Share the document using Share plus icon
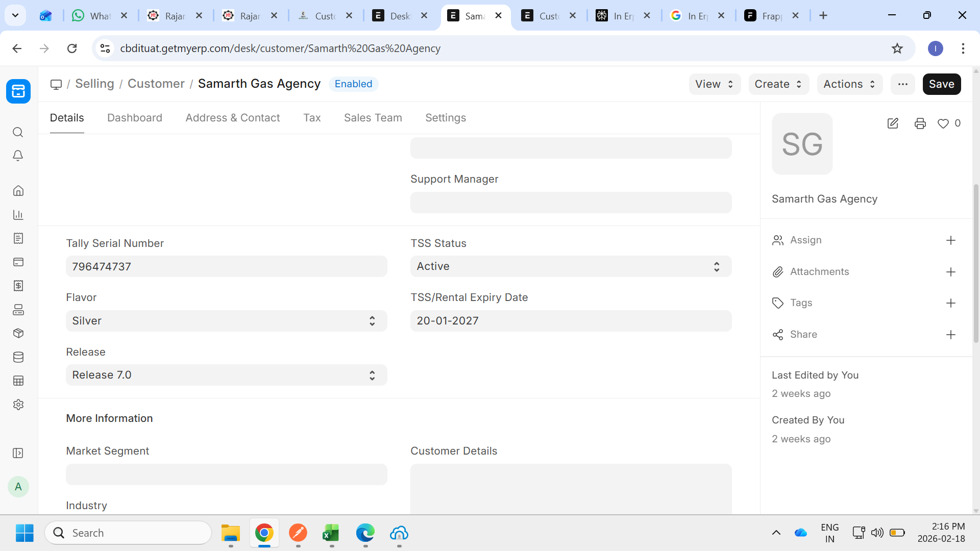Viewport: 980px width, 551px height. pyautogui.click(x=950, y=335)
